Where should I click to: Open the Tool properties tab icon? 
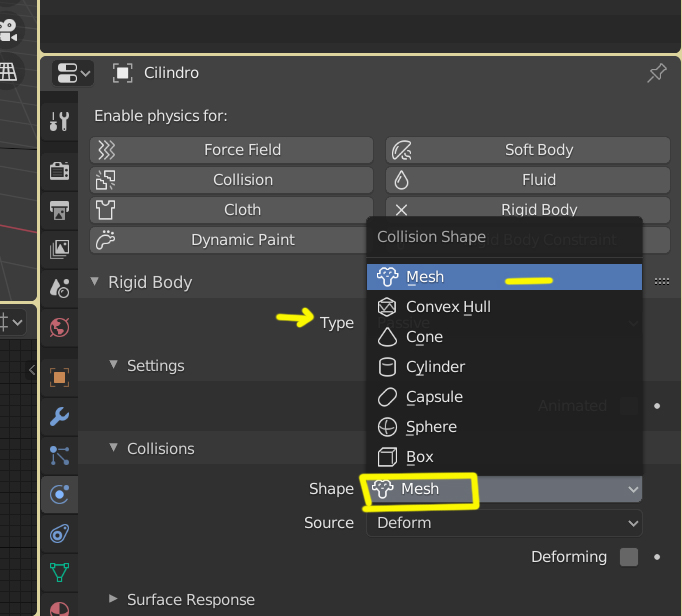tap(59, 122)
